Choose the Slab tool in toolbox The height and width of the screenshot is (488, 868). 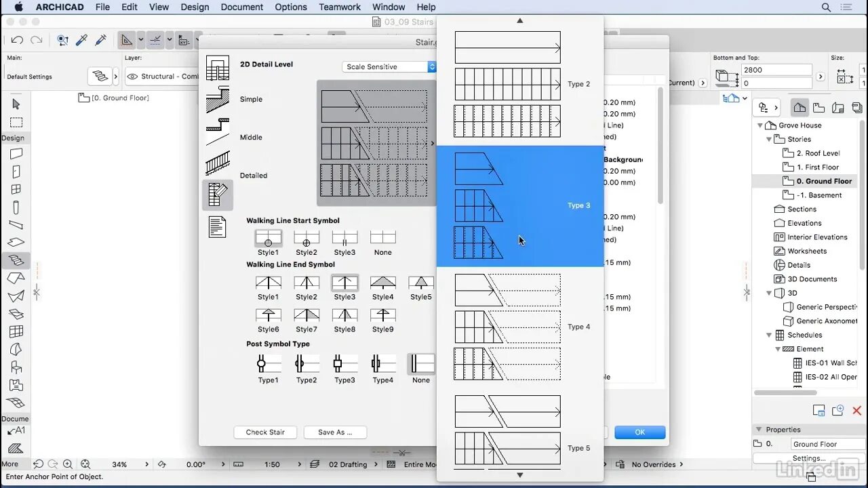pyautogui.click(x=16, y=243)
